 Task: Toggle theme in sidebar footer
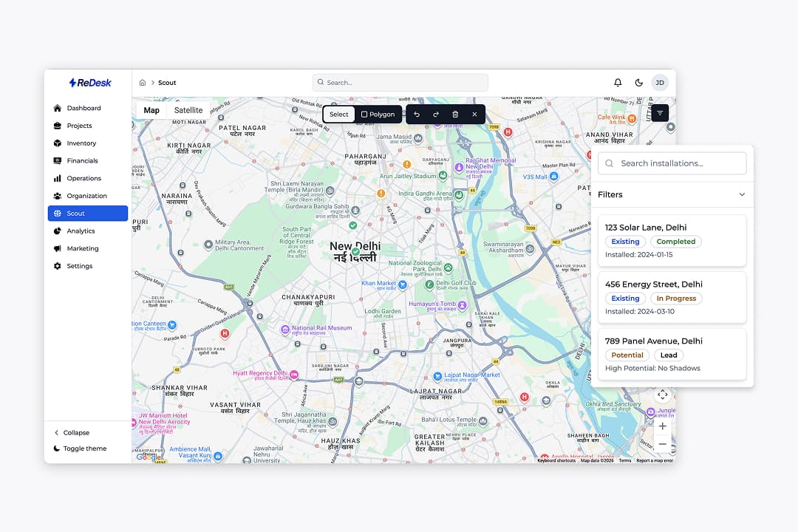point(80,449)
